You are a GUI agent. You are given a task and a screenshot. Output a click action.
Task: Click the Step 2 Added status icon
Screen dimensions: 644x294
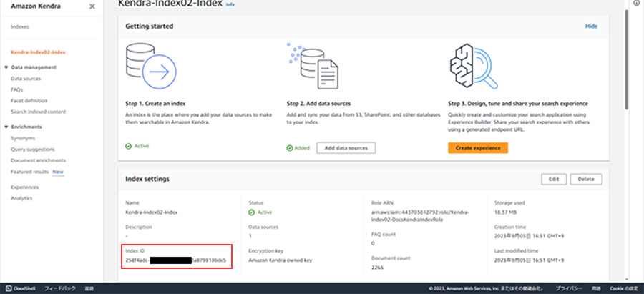[x=290, y=148]
